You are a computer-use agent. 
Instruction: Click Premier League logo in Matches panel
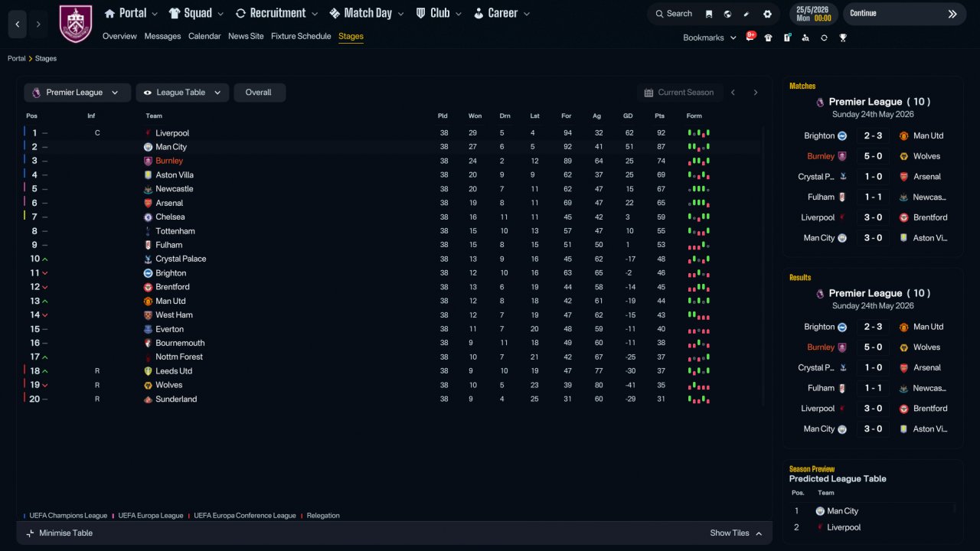point(820,102)
